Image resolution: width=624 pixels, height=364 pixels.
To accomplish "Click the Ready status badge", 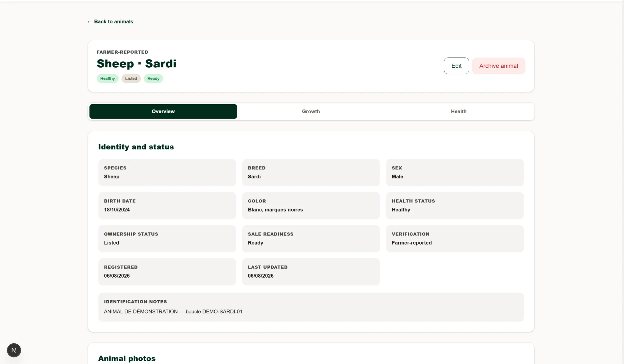I will [153, 78].
